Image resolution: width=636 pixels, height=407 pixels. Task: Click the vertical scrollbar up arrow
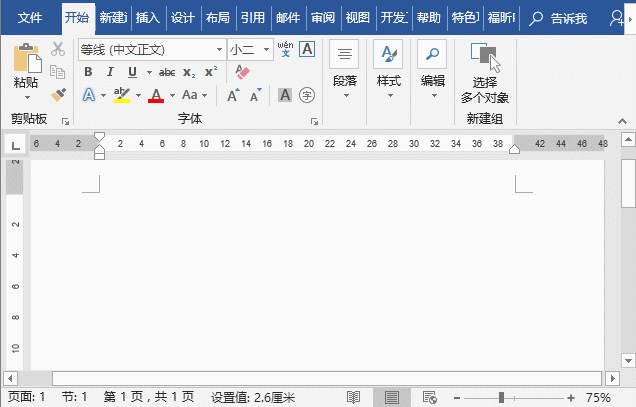coord(628,140)
